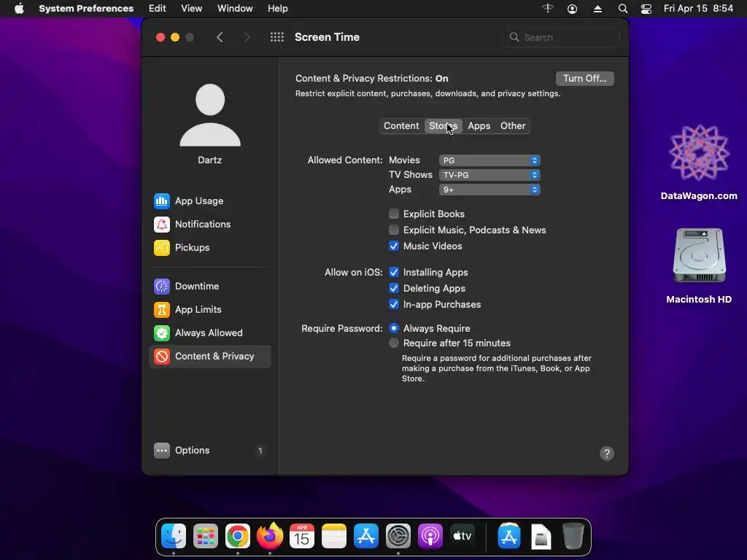Open Pickups section
Viewport: 747px width, 560px height.
pos(182,248)
